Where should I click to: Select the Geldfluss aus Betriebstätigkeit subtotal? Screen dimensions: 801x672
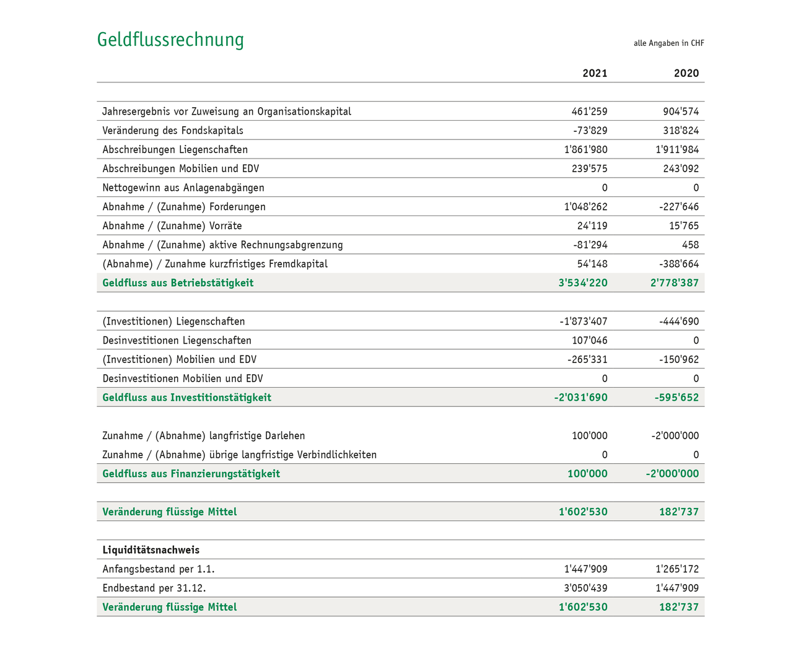(x=178, y=283)
